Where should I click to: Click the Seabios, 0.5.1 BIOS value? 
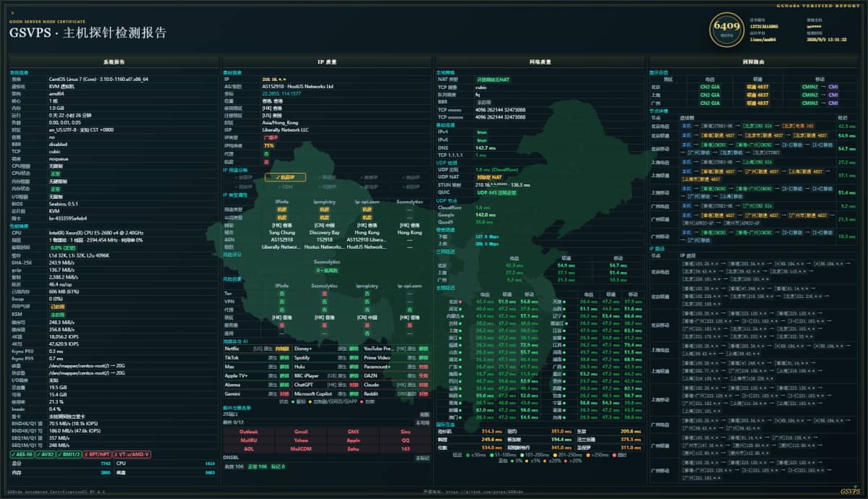64,204
